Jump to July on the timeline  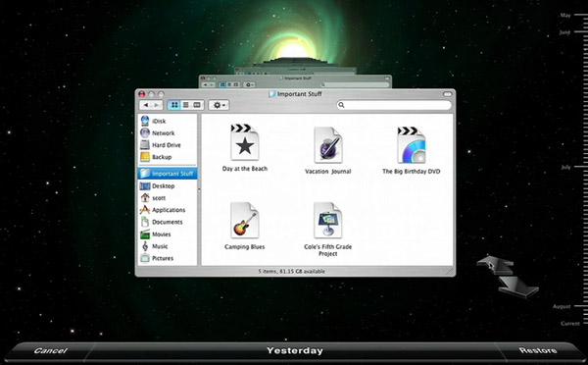click(565, 168)
